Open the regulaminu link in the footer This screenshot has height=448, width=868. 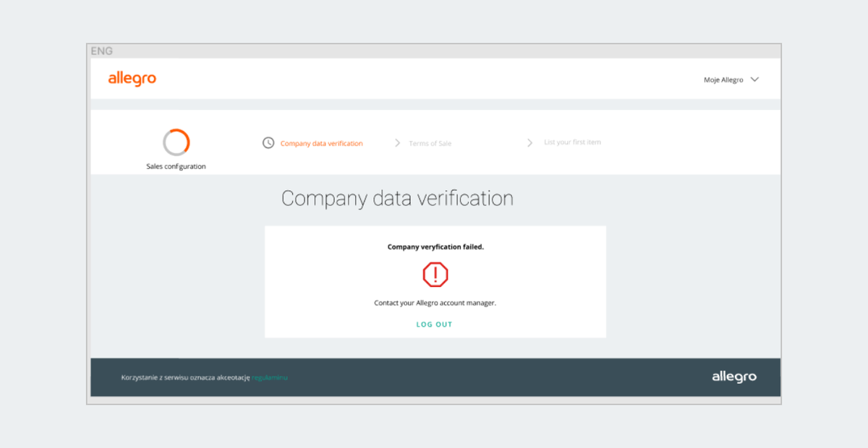[x=270, y=377]
